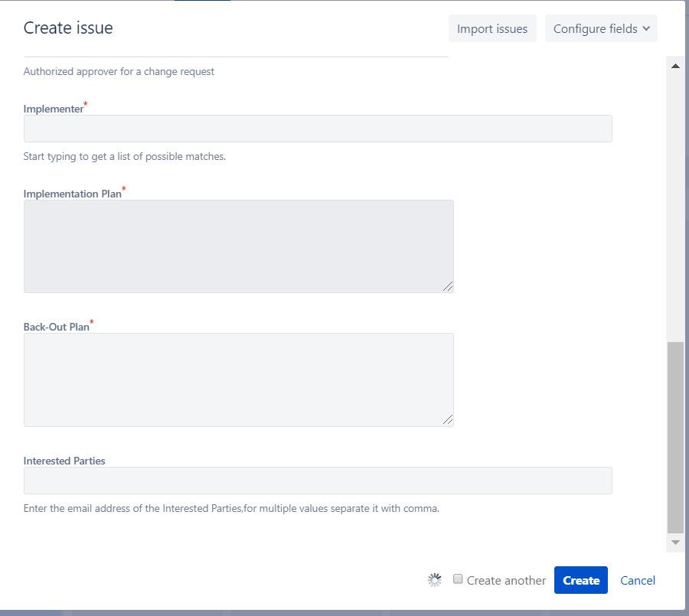Screen dimensions: 689x616
Task: Click the Implementation Plan resize handle
Action: [448, 287]
